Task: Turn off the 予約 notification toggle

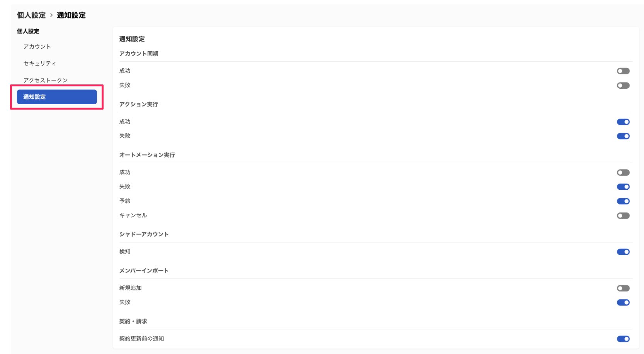Action: [623, 201]
